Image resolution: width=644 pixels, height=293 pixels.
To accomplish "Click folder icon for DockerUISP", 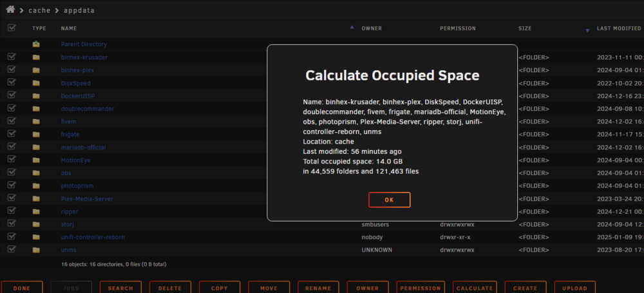I will coord(36,96).
